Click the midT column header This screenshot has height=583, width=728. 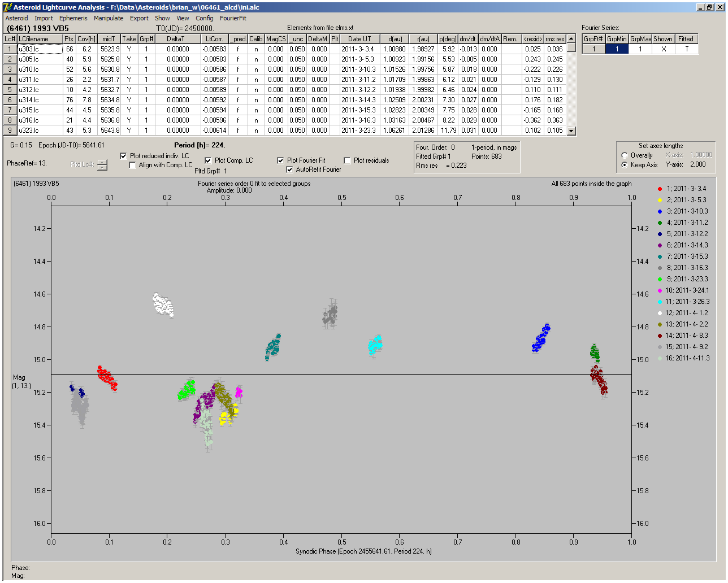pos(109,39)
